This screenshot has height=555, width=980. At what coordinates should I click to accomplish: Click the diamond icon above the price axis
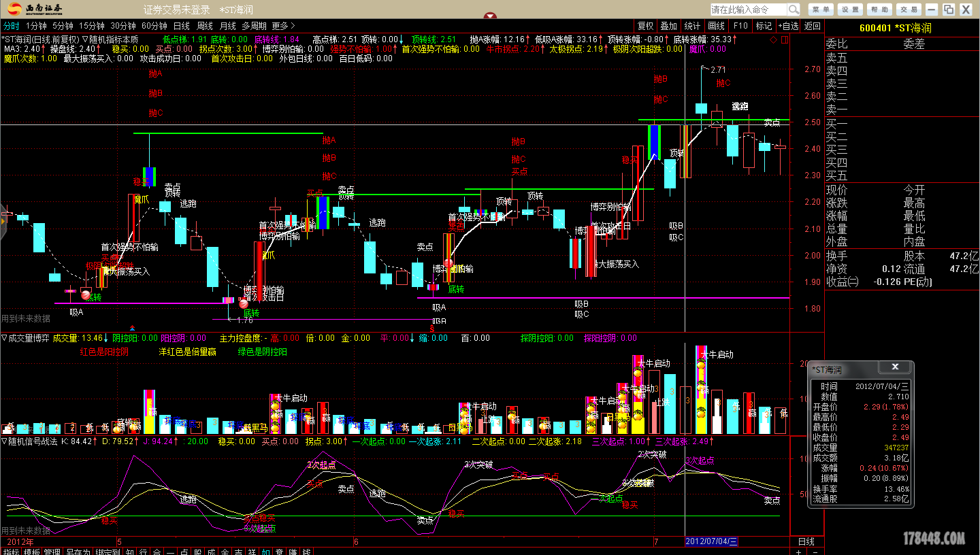774,40
